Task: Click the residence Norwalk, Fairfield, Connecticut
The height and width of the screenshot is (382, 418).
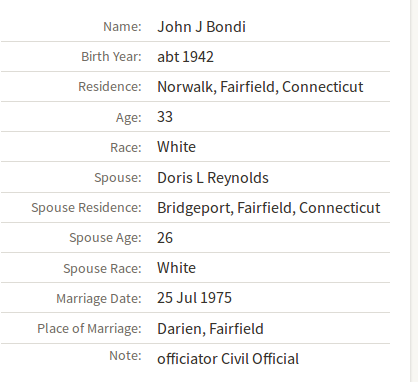Action: 260,87
